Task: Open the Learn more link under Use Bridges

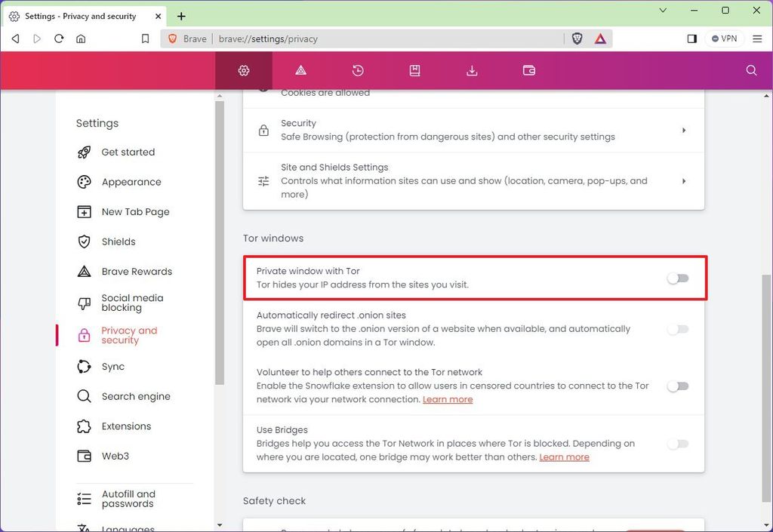Action: [564, 457]
